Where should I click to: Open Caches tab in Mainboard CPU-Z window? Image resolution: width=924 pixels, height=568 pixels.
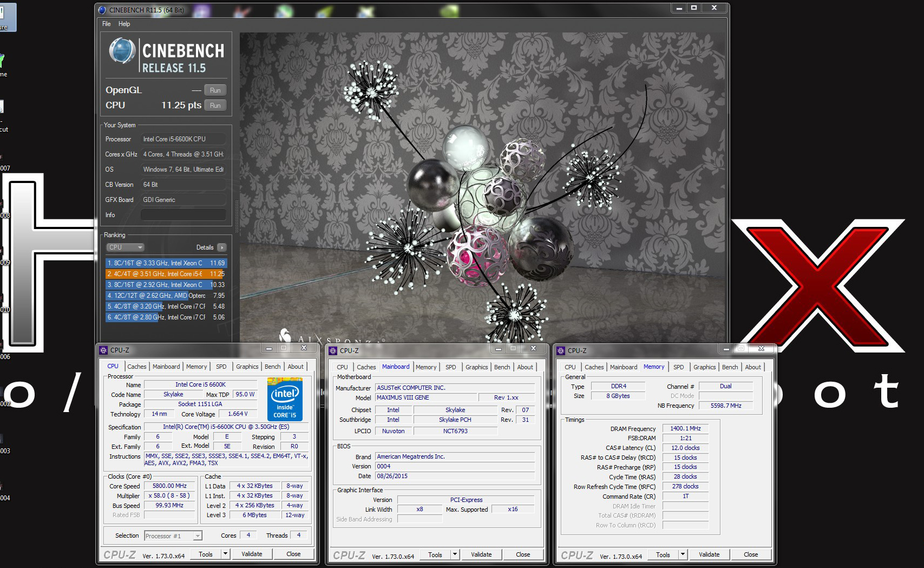366,367
